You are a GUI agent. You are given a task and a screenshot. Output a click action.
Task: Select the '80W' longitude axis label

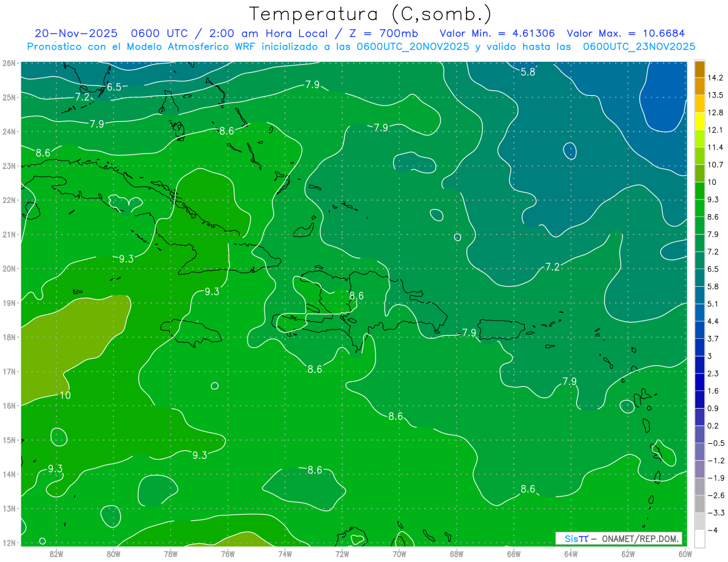click(113, 553)
